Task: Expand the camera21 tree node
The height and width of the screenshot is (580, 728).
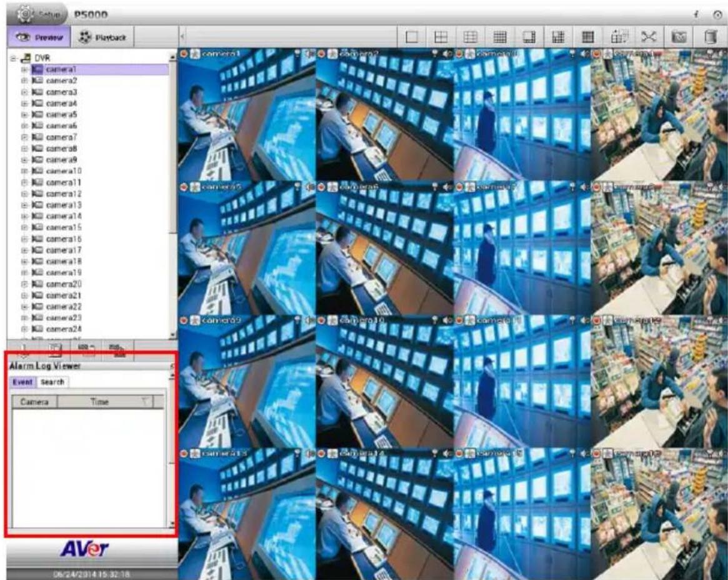Action: click(x=24, y=296)
